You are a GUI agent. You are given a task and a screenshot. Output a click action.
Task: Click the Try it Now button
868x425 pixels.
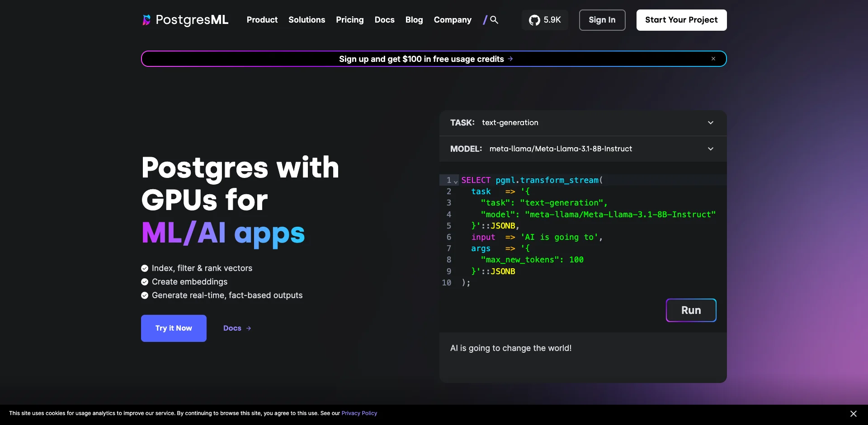pos(174,328)
